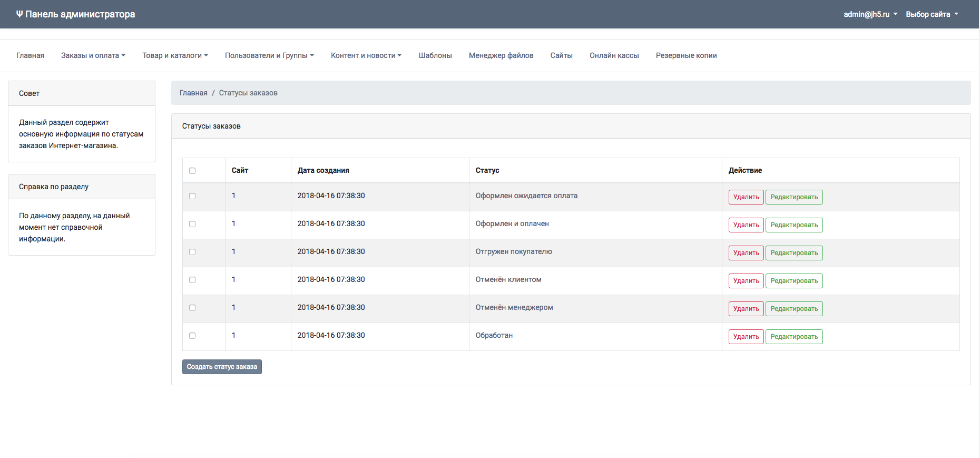980x458 pixels.
Task: Click the Совет panel heading
Action: [30, 93]
